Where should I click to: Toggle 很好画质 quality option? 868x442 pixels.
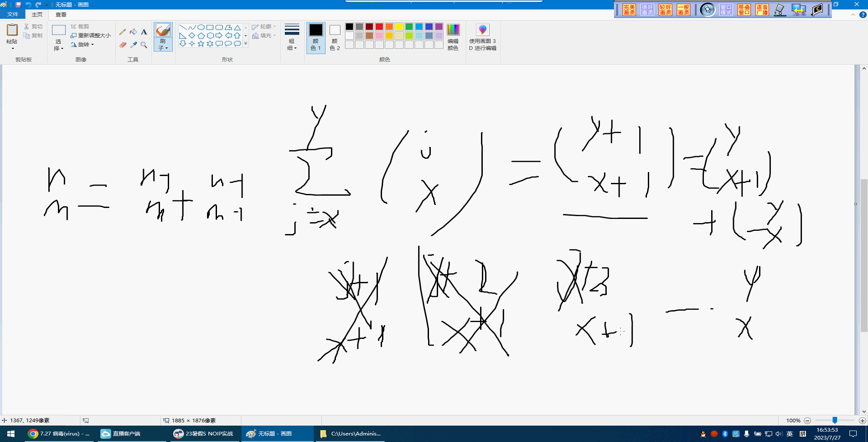(x=647, y=10)
